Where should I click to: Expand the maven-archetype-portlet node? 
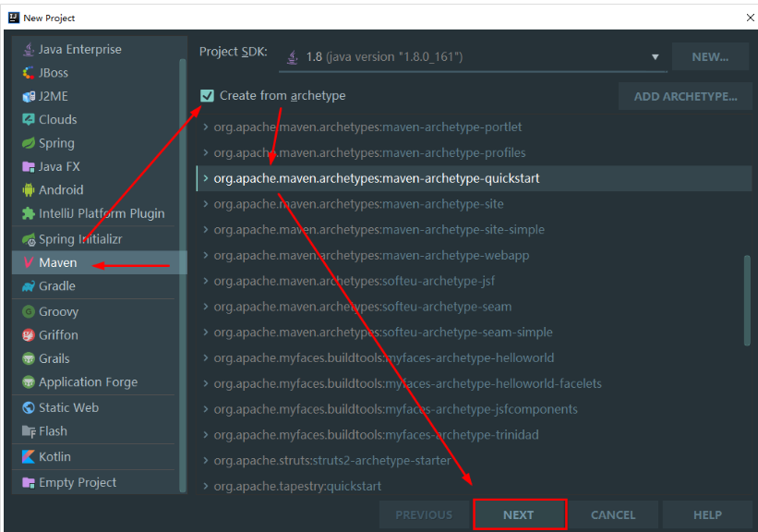[x=206, y=127]
